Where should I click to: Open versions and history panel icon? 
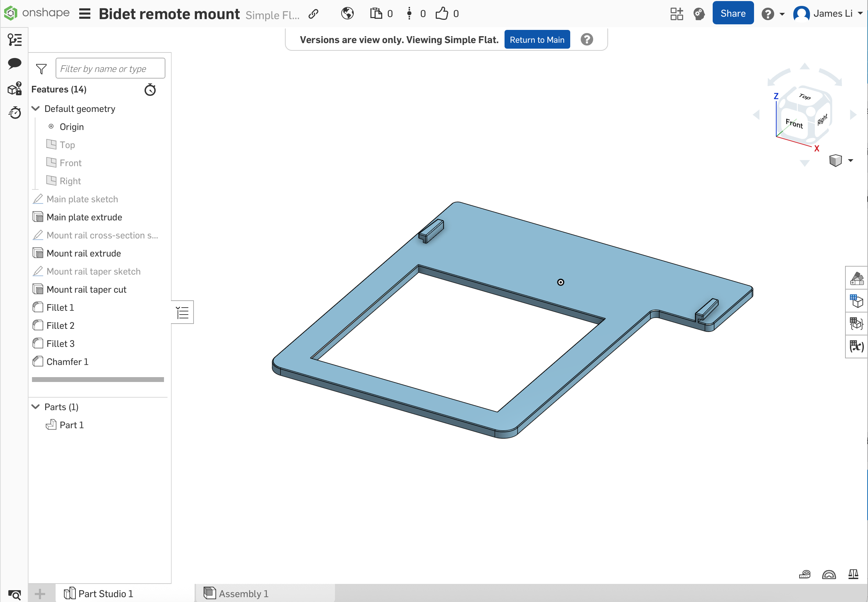click(x=15, y=40)
